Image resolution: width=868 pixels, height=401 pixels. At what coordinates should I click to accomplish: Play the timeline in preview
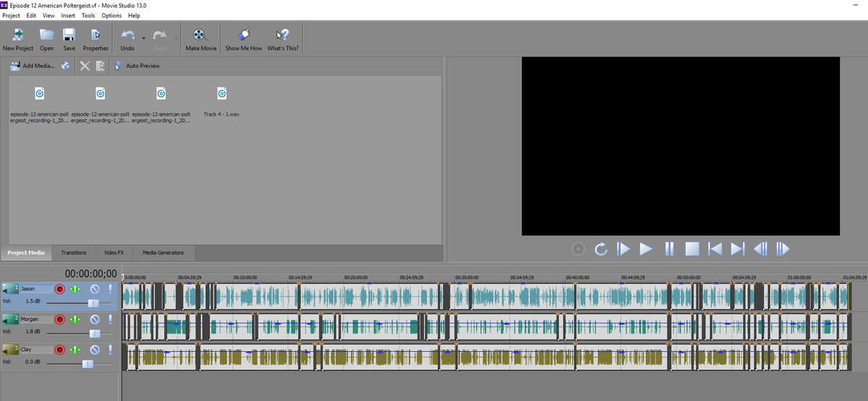(x=646, y=249)
